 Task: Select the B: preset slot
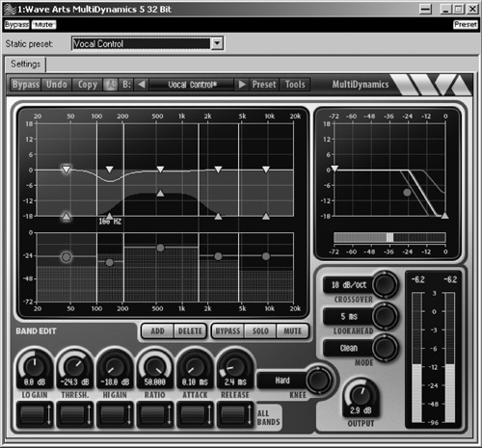[x=126, y=85]
